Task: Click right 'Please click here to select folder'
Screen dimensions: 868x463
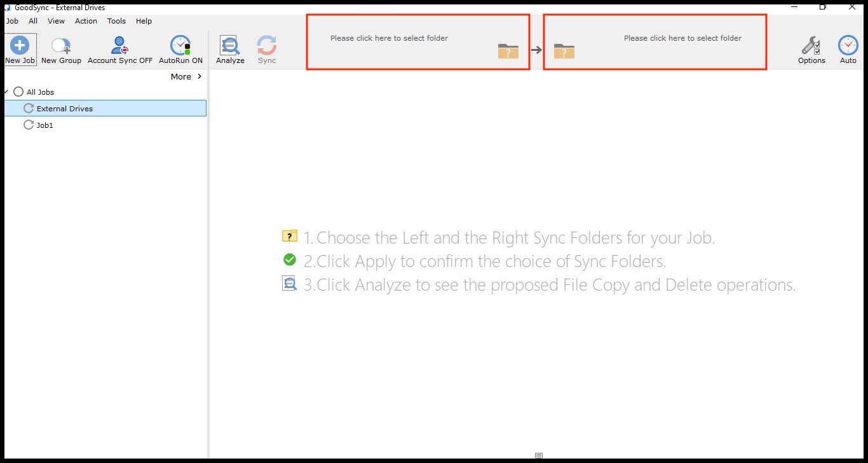Action: (682, 38)
